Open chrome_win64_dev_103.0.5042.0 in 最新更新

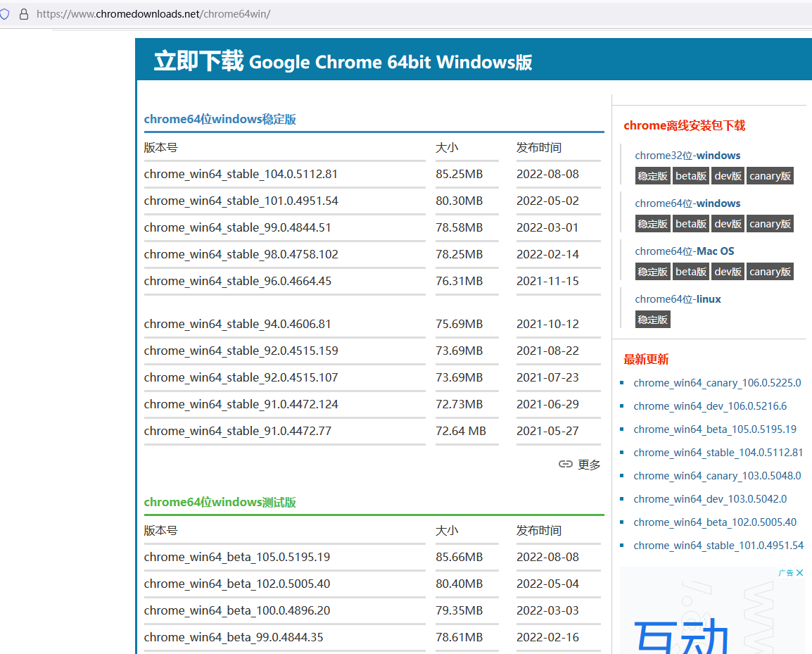tap(710, 499)
